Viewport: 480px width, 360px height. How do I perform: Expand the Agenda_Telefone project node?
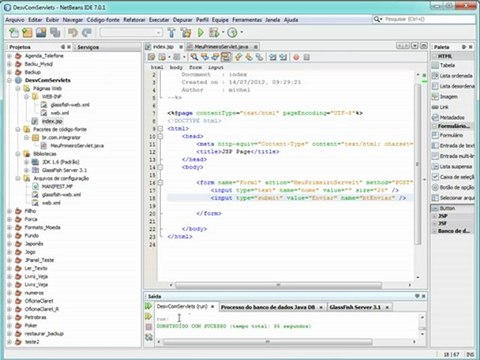[10, 56]
